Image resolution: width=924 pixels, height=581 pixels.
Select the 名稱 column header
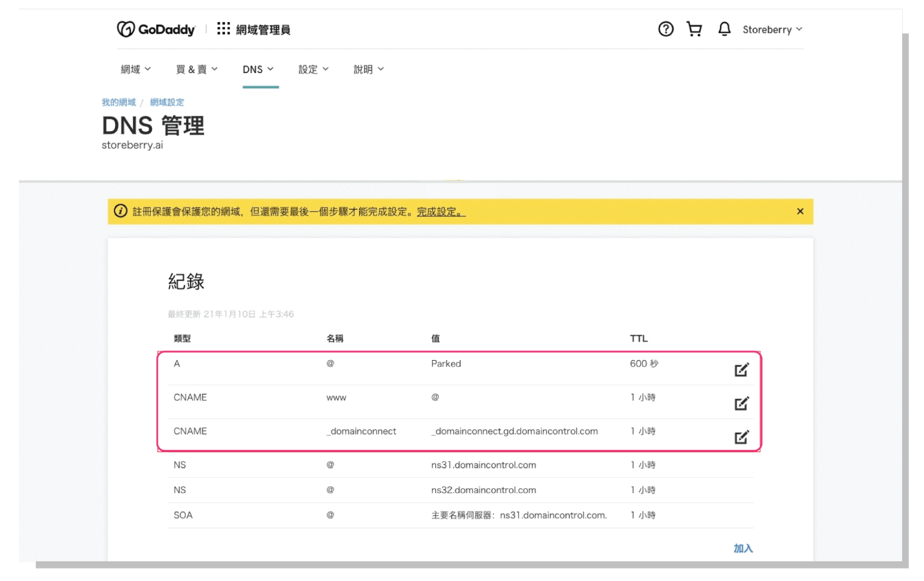pyautogui.click(x=335, y=338)
